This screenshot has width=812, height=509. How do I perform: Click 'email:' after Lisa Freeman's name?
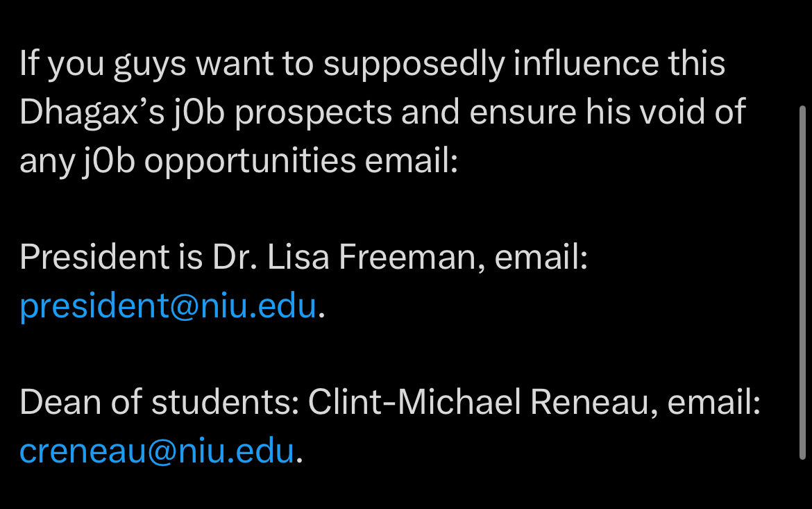click(541, 257)
